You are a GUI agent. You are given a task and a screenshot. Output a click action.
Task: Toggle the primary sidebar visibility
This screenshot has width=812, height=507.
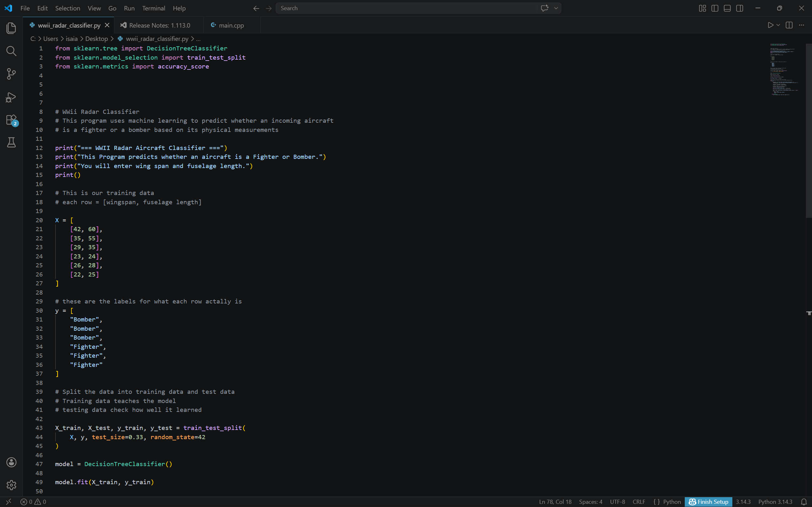pos(714,8)
